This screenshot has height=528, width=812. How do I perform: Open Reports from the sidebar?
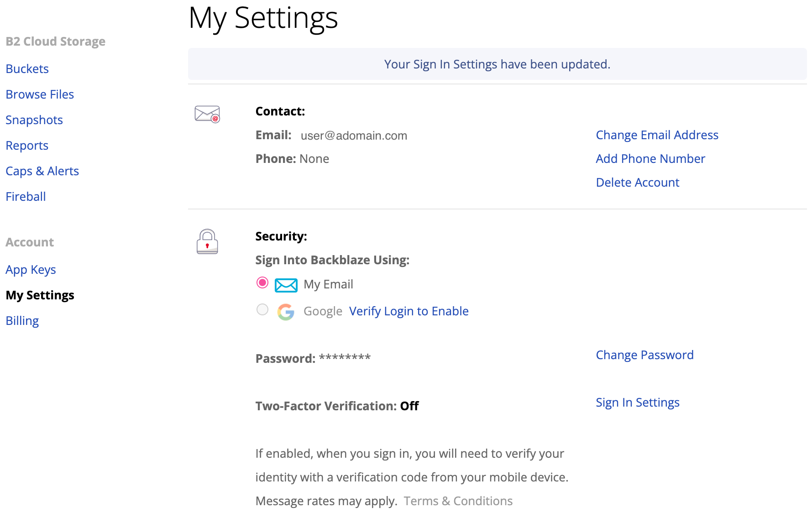(x=27, y=146)
